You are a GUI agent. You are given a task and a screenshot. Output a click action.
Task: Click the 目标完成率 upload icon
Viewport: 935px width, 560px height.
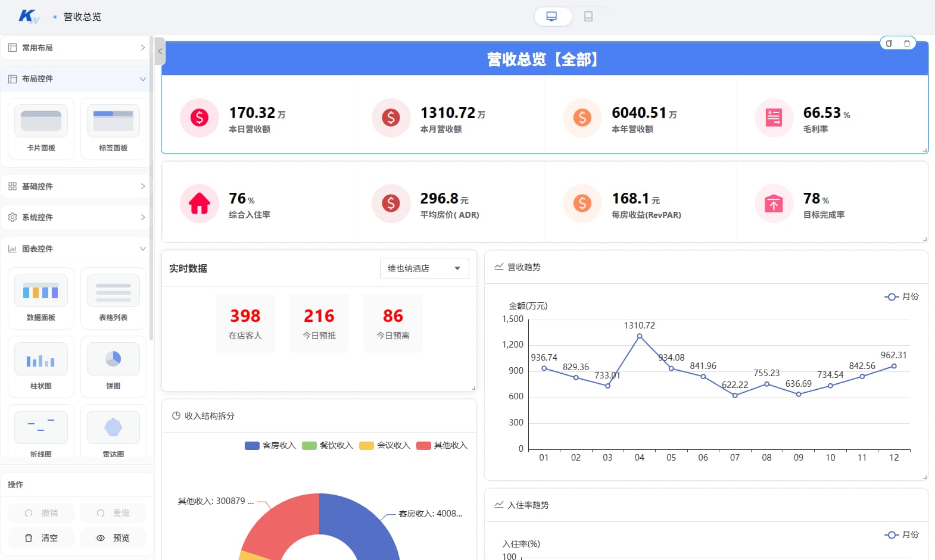tap(774, 204)
